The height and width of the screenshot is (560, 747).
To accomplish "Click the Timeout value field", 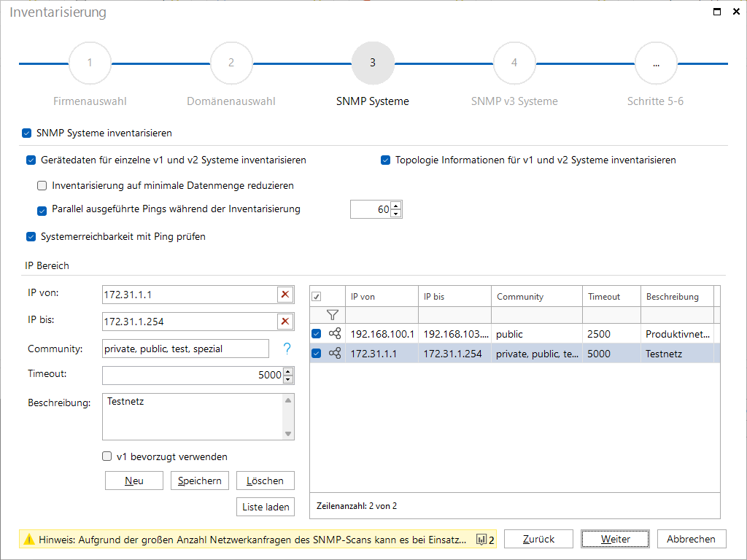I will pyautogui.click(x=193, y=376).
